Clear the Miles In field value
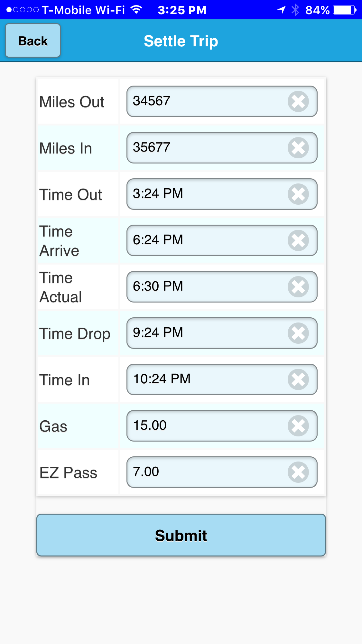Image resolution: width=362 pixels, height=644 pixels. pos(298,148)
